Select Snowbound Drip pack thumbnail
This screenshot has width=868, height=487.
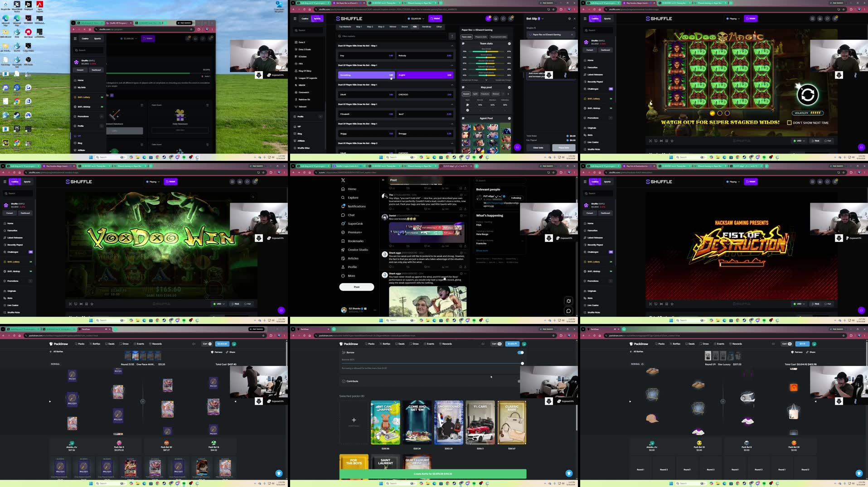coord(449,422)
